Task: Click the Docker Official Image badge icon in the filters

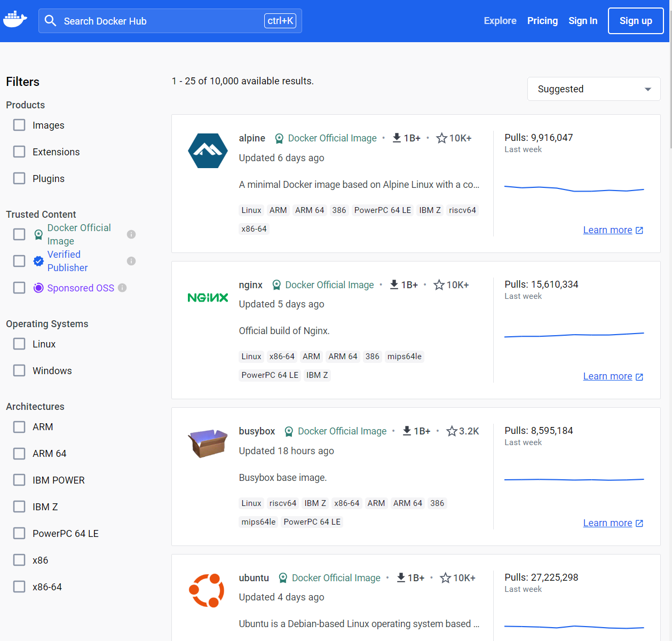Action: pyautogui.click(x=38, y=234)
